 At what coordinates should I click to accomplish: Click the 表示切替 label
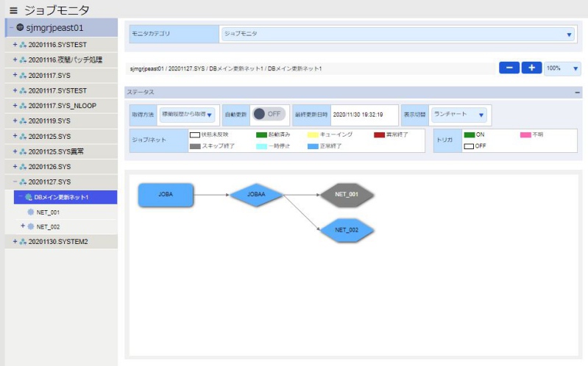coord(415,115)
